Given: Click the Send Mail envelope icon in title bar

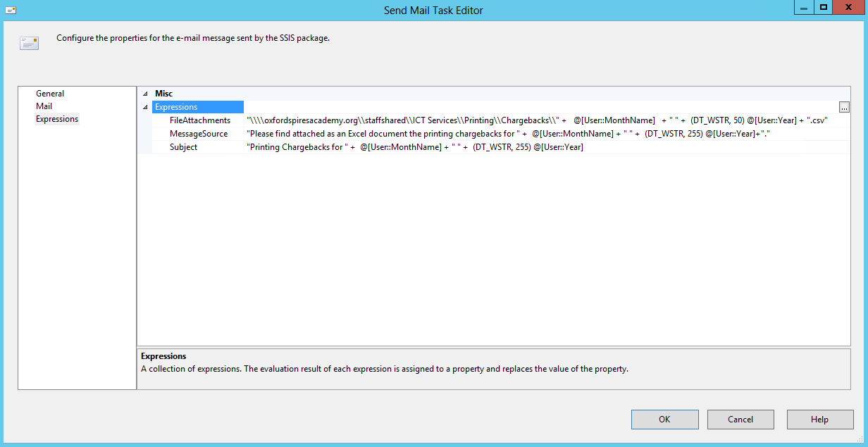Looking at the screenshot, I should click(x=10, y=10).
